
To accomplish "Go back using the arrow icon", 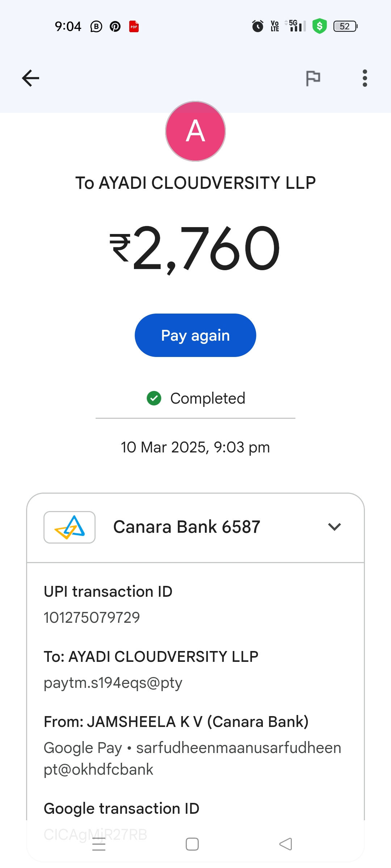I will pos(30,78).
